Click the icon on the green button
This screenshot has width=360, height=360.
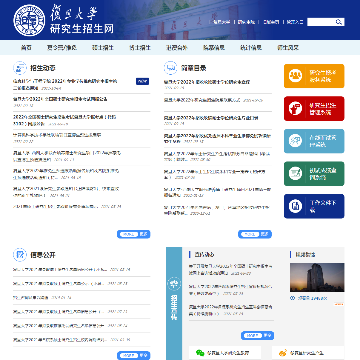tap(295, 174)
